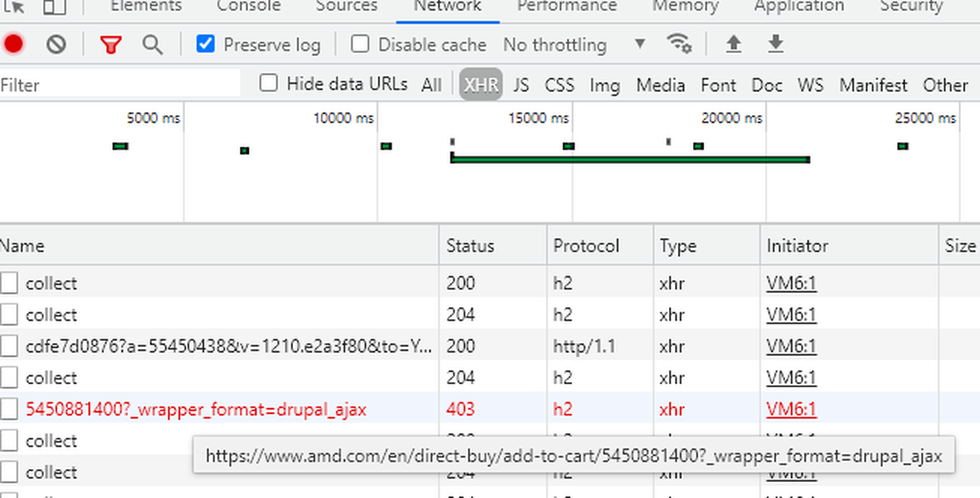Check Hide data URLs option
Image resolution: width=980 pixels, height=498 pixels.
click(269, 83)
